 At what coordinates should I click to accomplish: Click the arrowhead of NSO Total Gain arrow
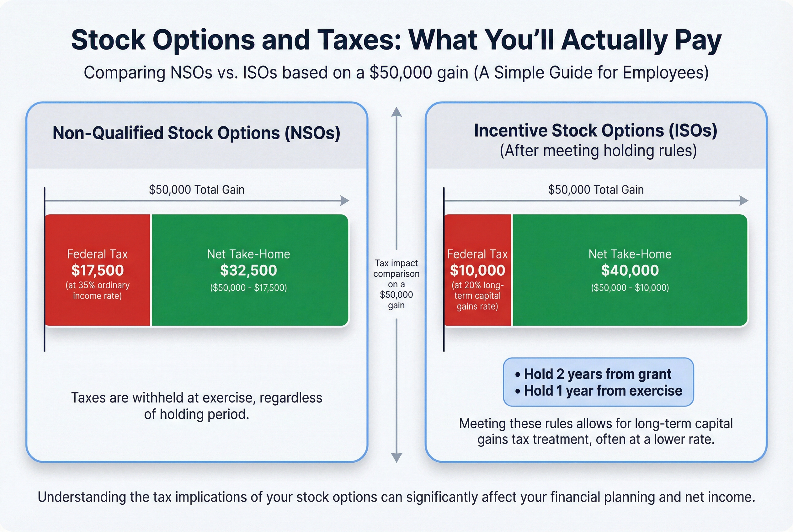pyautogui.click(x=345, y=200)
